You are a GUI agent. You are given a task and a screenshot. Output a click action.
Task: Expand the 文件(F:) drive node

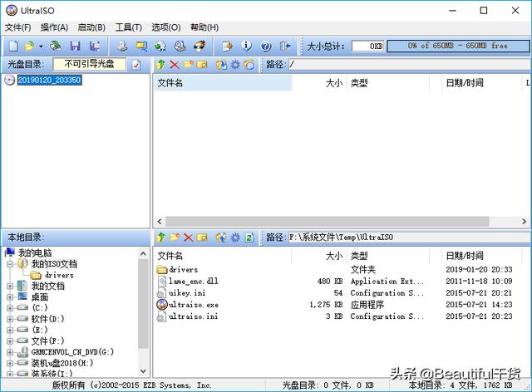10,341
